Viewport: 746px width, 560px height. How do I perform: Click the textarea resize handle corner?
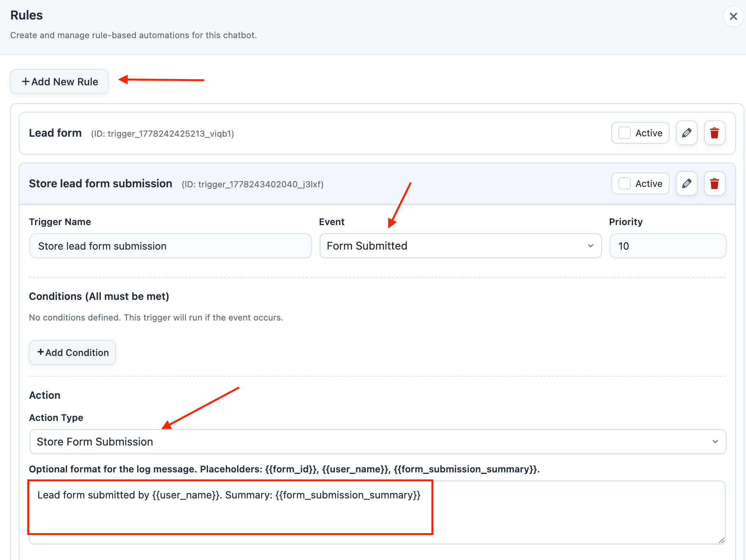point(721,540)
